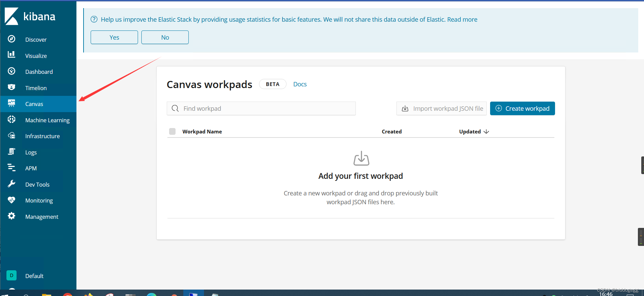Click the 'Add your first workpad' text
The width and height of the screenshot is (644, 296).
point(361,176)
